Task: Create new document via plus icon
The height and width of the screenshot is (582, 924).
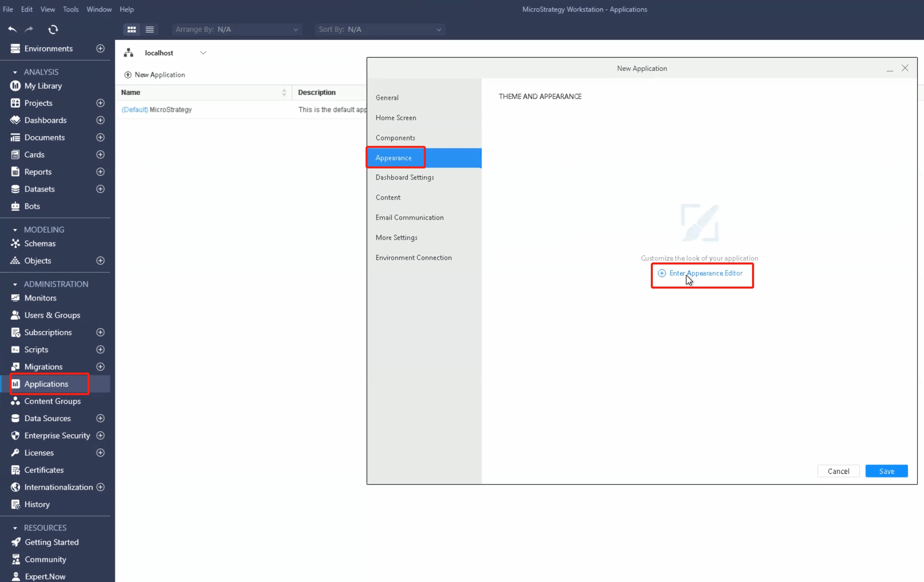Action: [x=100, y=137]
